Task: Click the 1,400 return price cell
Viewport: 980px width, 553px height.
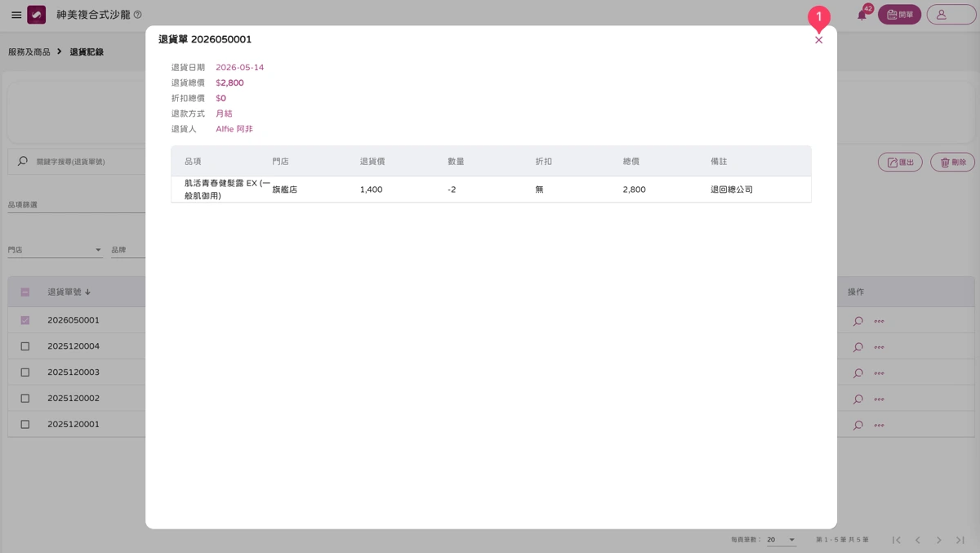Action: coord(371,190)
